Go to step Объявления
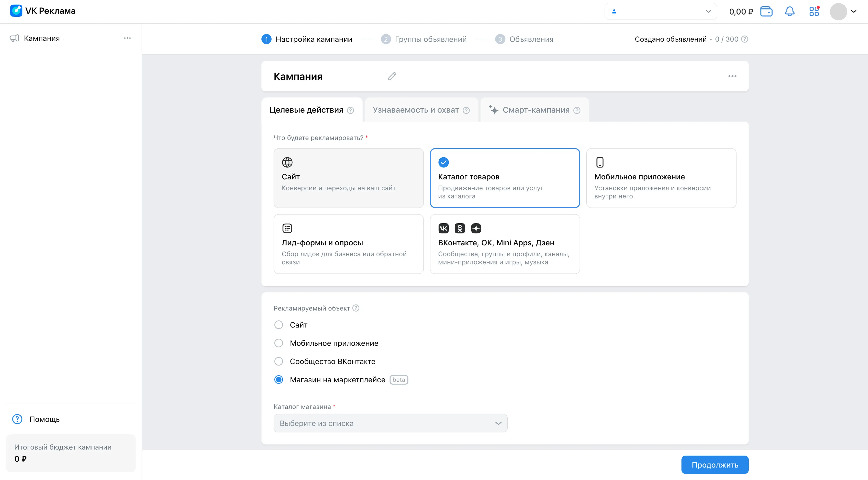Screen dimensions: 868x480 [524, 39]
